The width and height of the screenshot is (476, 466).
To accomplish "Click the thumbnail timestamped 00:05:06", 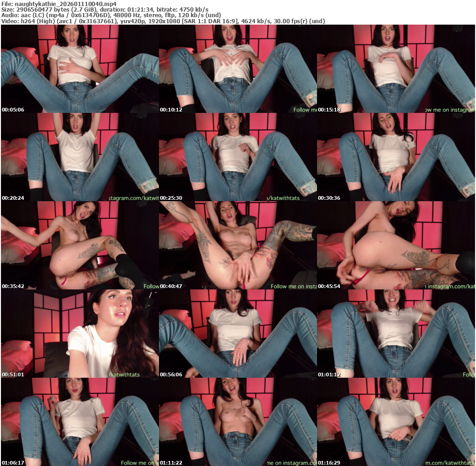I will pos(79,69).
